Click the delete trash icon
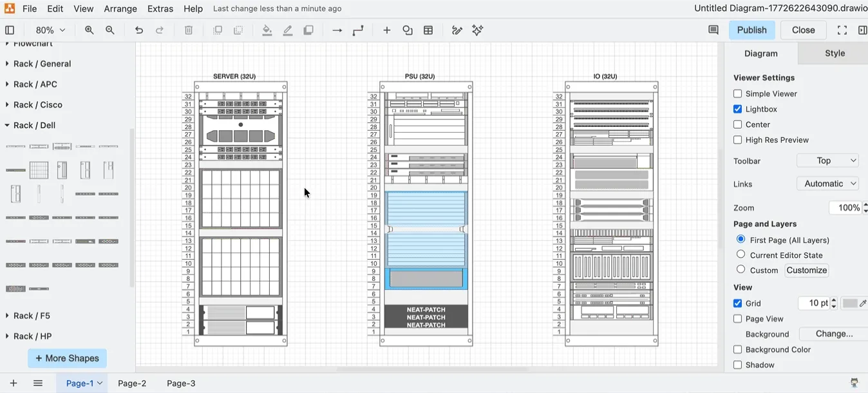 pyautogui.click(x=189, y=30)
